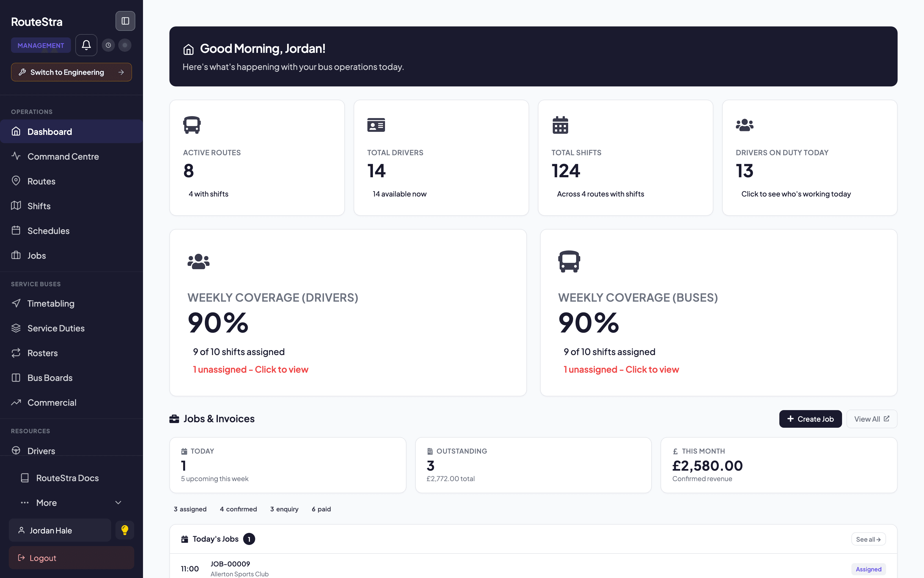Screen dimensions: 924x578
Task: Filter by 3 assigned status
Action: point(190,509)
